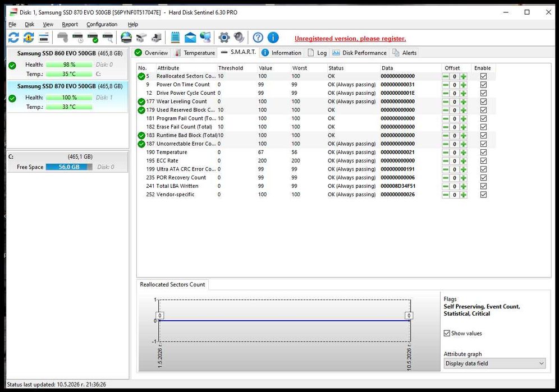Toggle Enable checkbox for Drive Power Cycle Count
Screen dimensions: 559x392
[x=483, y=93]
